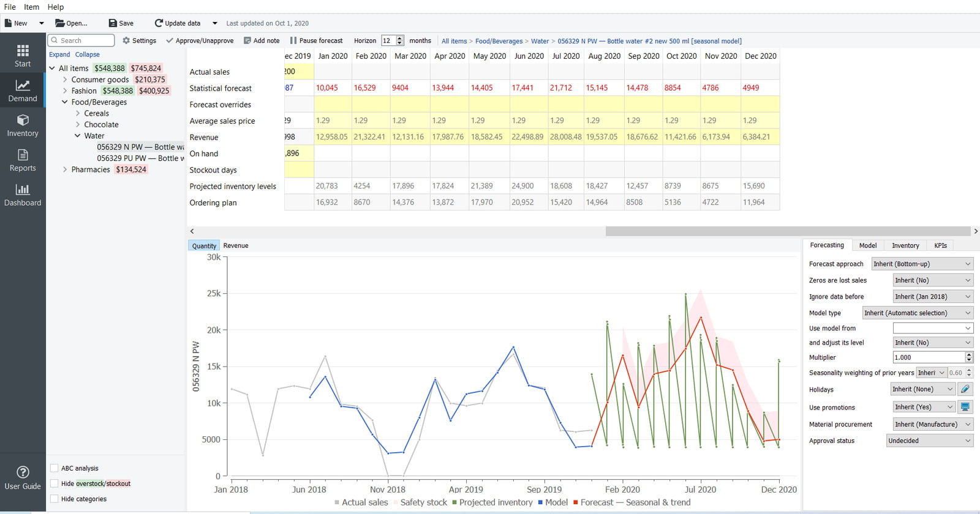Go to Demand section
Screen dimensions: 980x514
click(x=23, y=91)
